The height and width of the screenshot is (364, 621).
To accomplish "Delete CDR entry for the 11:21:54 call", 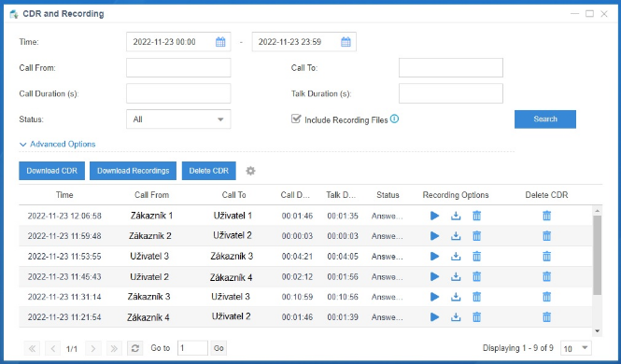I will [546, 316].
